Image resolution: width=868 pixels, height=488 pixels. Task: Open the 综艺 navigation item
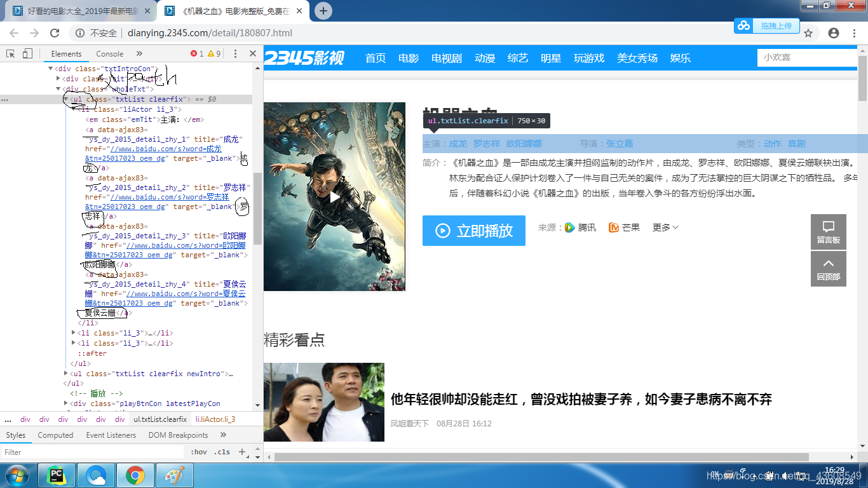click(518, 58)
